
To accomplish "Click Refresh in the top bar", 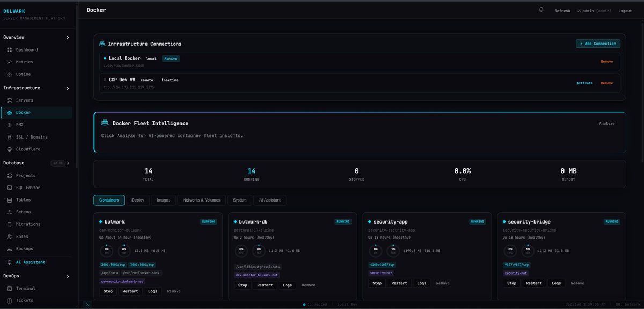I will 562,11.
